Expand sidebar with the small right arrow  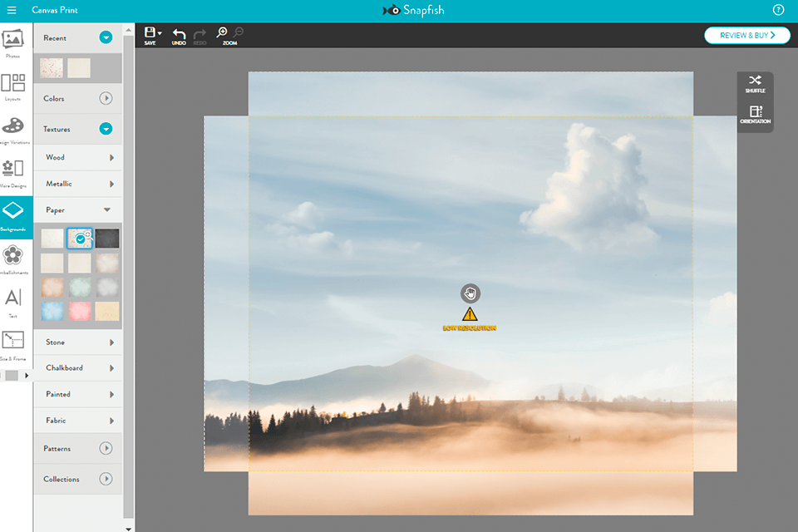pyautogui.click(x=27, y=376)
